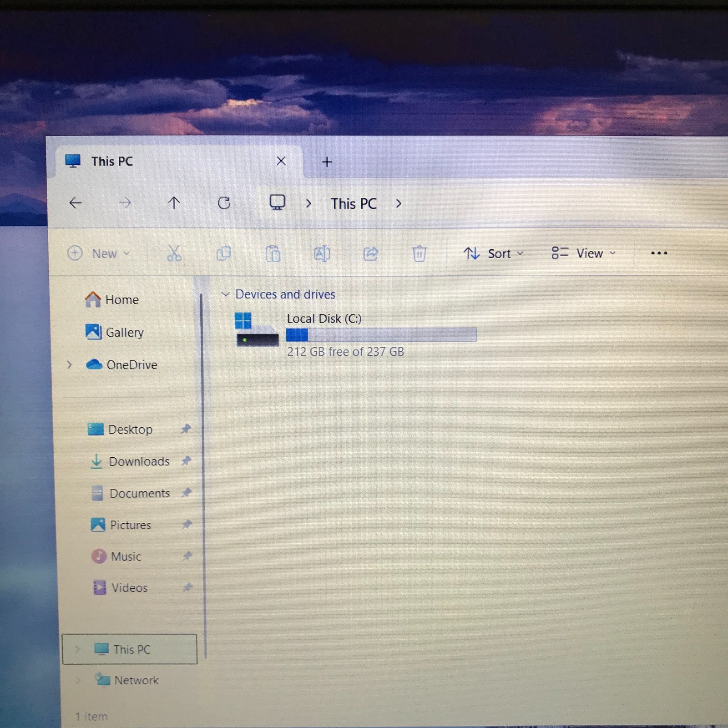Click the Local Disk (C:) label
This screenshot has height=728, width=728.
pyautogui.click(x=324, y=318)
